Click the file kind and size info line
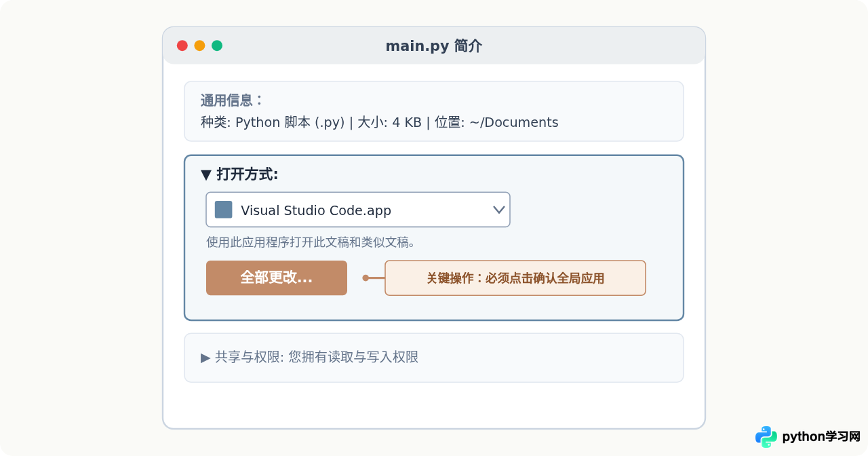Screen dimensions: 868x456 [380, 122]
